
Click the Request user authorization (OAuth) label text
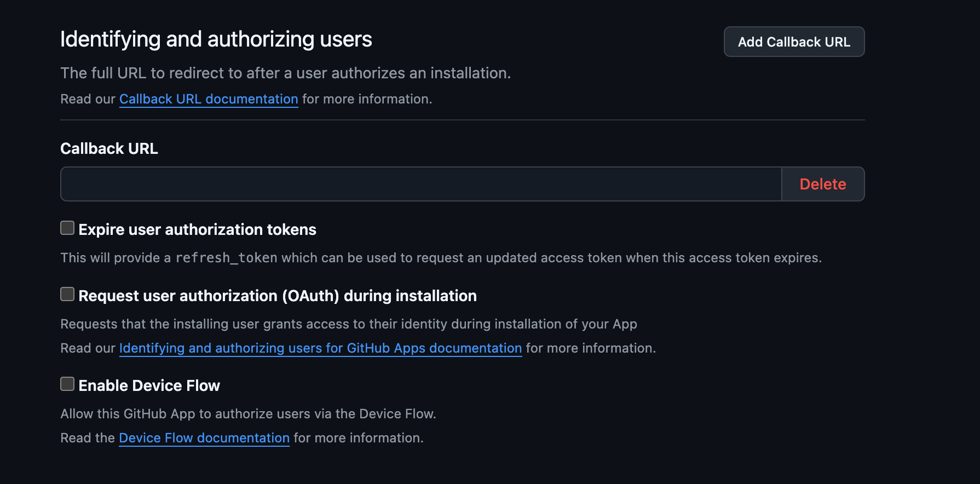[x=278, y=296]
